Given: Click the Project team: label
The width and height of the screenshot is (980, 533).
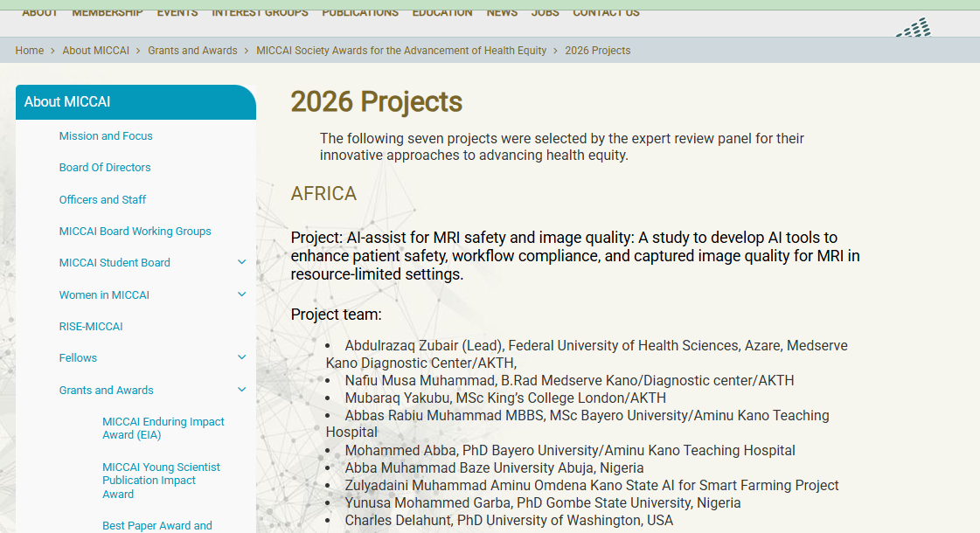Looking at the screenshot, I should 337,315.
